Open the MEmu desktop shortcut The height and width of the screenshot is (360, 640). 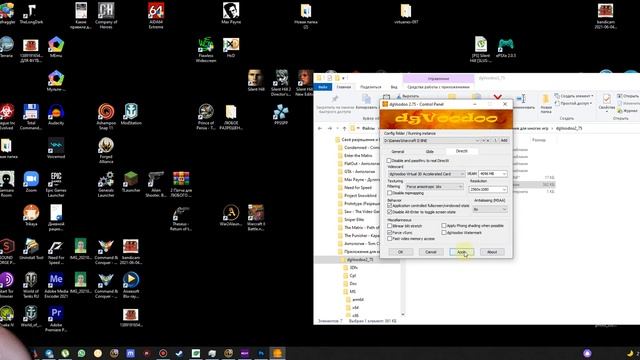(x=56, y=47)
